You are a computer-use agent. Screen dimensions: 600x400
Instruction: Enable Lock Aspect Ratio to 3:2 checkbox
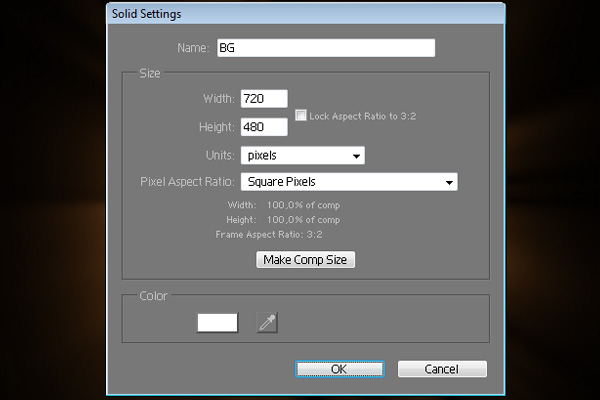(301, 115)
